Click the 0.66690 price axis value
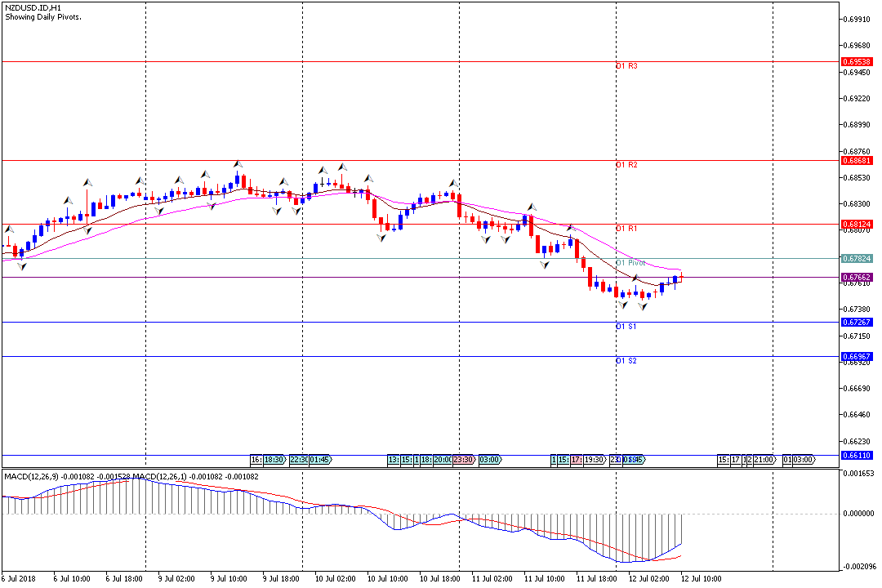 tap(857, 389)
